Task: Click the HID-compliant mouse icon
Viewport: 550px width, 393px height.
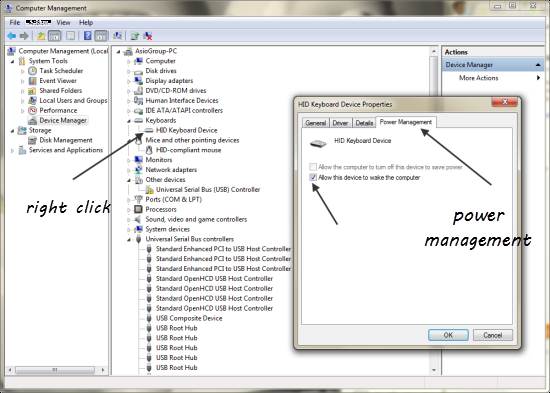Action: (x=149, y=150)
